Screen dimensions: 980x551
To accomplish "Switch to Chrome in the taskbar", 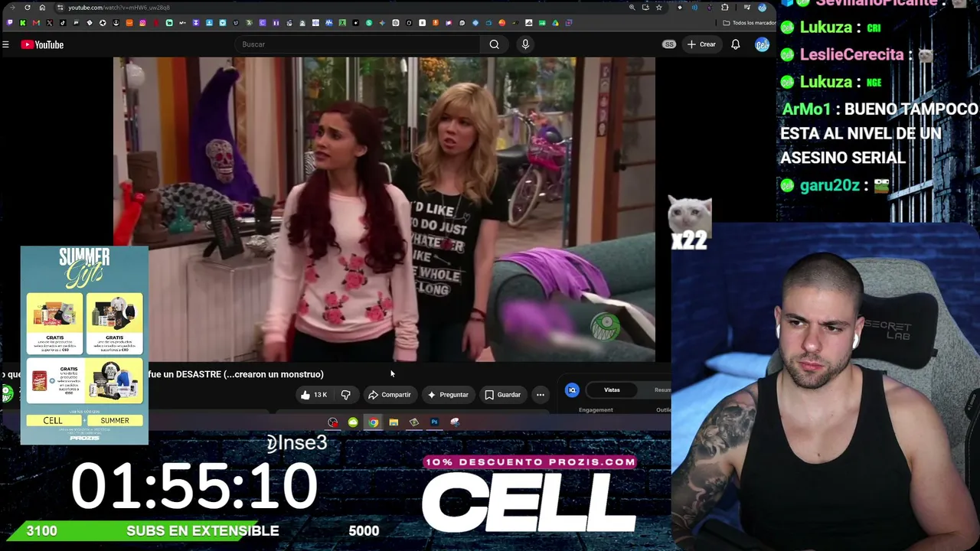I will [373, 422].
